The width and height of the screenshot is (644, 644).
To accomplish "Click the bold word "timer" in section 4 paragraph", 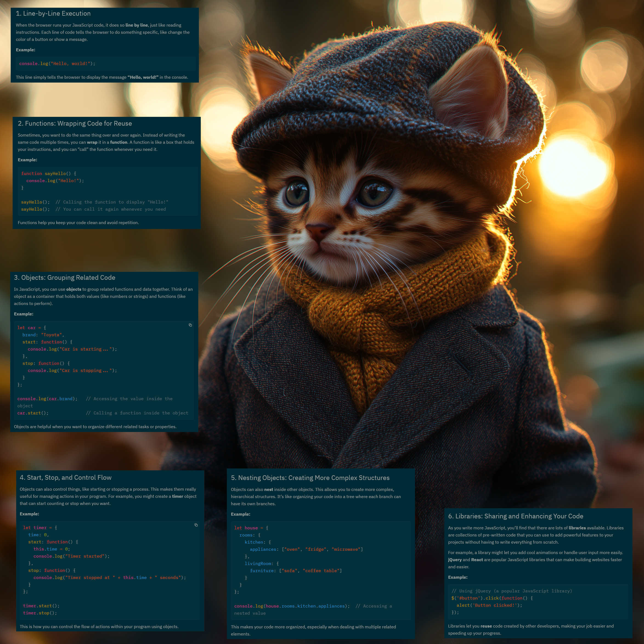I will pyautogui.click(x=178, y=496).
